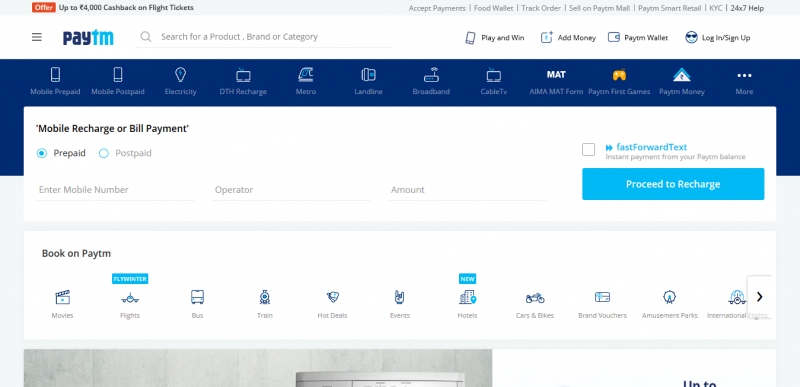Select the Mobile Prepaid icon

pyautogui.click(x=55, y=75)
